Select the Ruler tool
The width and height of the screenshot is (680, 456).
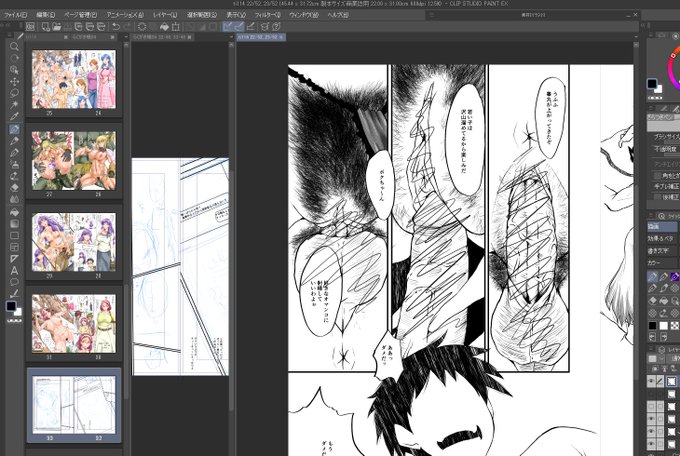[x=14, y=259]
